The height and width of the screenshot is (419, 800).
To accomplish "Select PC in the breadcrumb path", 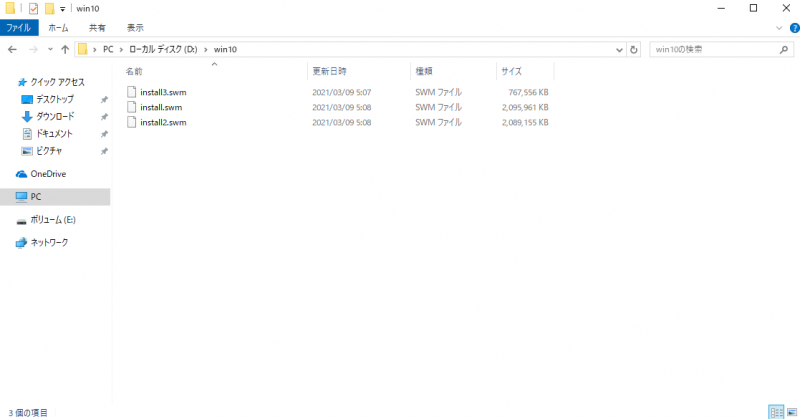I will pyautogui.click(x=108, y=50).
